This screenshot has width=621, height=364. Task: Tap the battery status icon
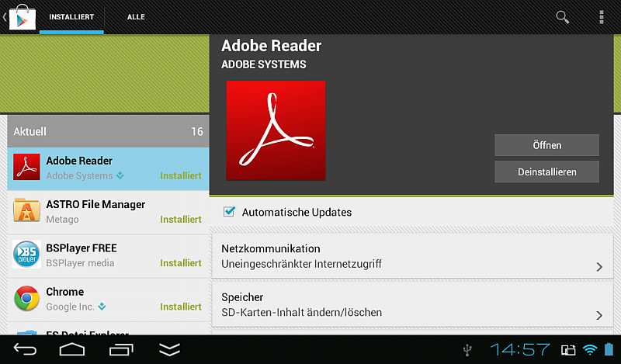point(609,349)
